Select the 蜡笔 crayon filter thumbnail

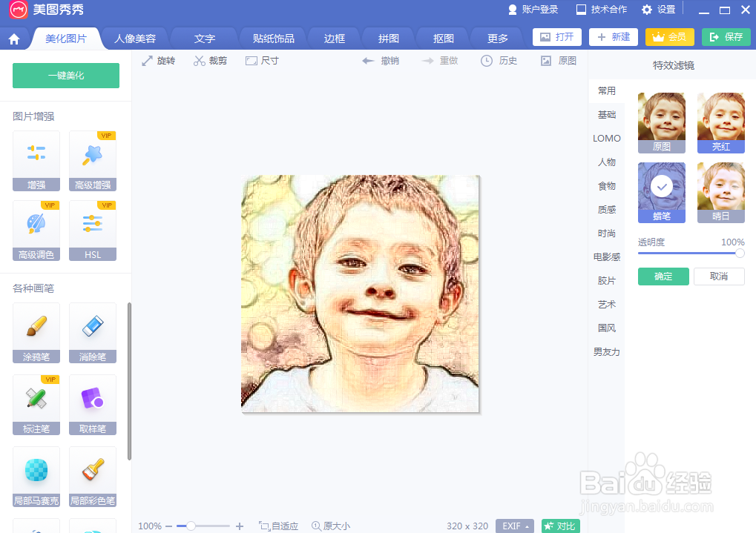(662, 192)
